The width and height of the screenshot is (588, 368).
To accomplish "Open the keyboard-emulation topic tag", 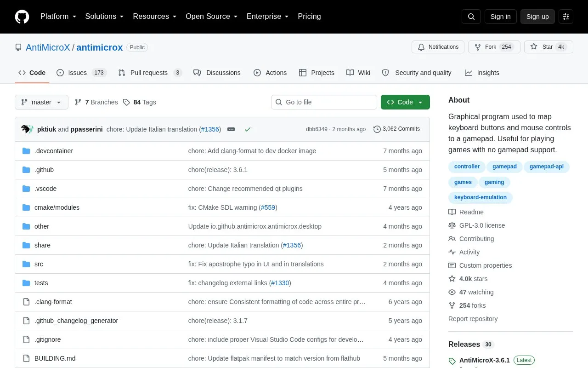I will click(481, 197).
